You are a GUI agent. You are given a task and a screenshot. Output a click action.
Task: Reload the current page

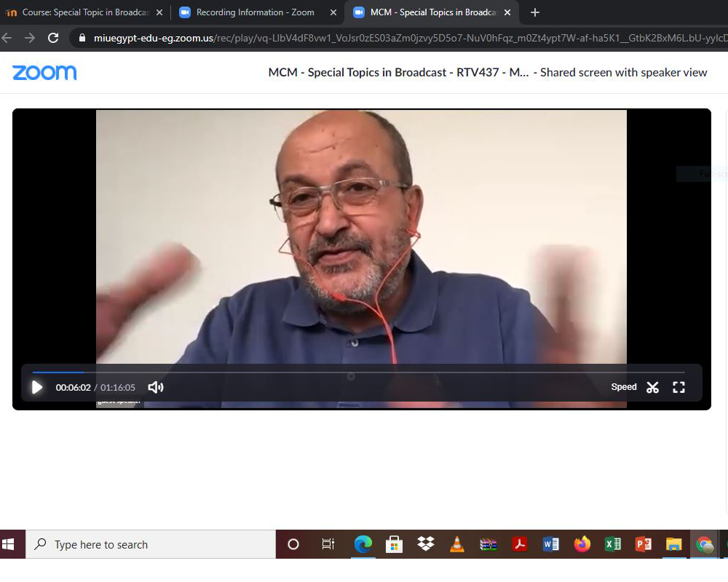[53, 38]
